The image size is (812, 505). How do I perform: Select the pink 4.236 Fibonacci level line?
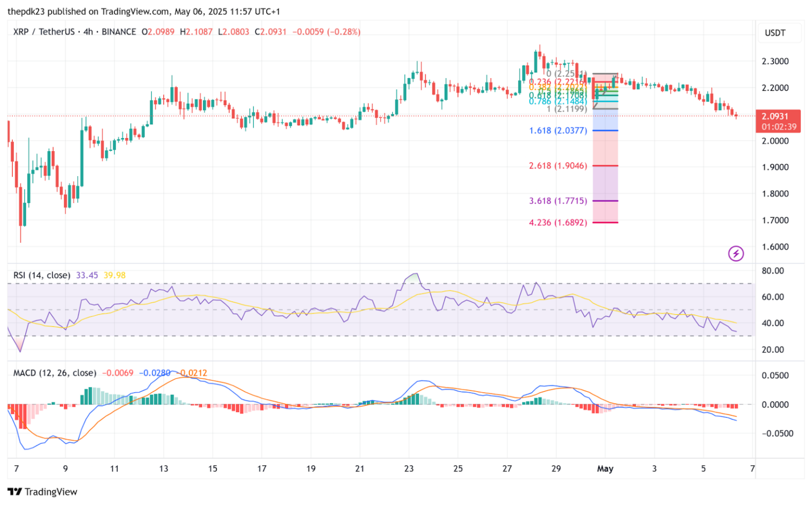[x=605, y=223]
